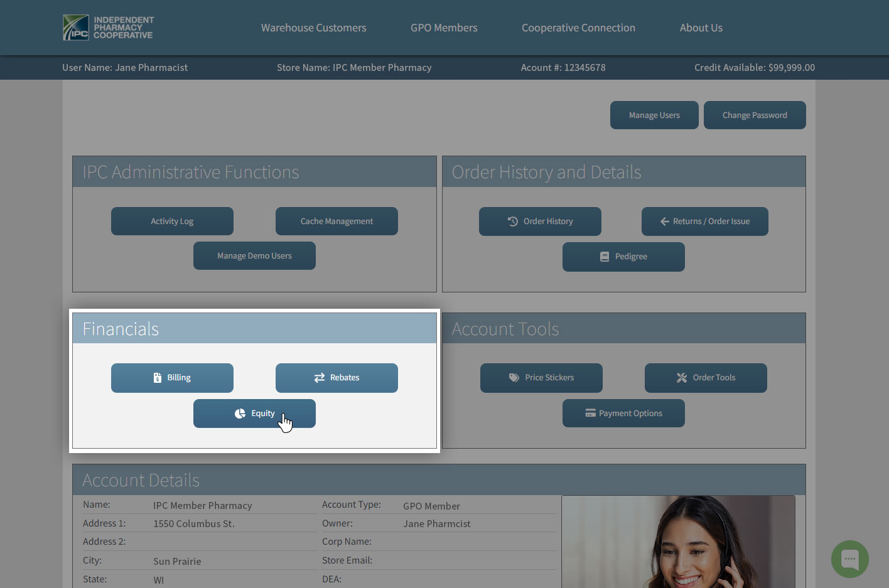Open the Activity Log
The height and width of the screenshot is (588, 889).
pyautogui.click(x=172, y=222)
